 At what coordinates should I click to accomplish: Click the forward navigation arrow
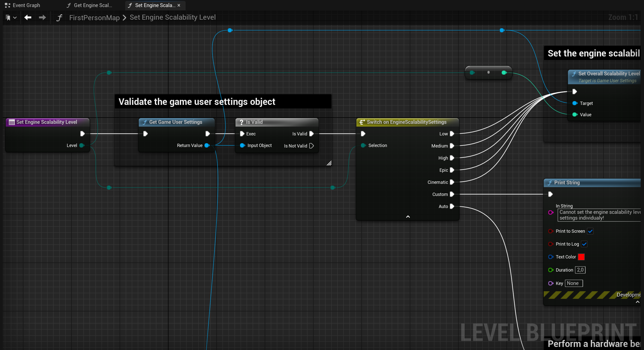click(42, 17)
